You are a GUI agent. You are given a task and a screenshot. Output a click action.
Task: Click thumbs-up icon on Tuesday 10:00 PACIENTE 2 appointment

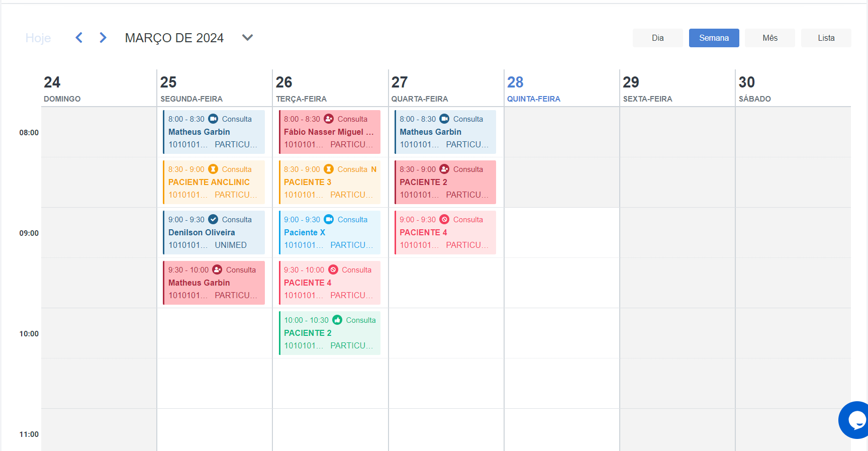click(337, 320)
